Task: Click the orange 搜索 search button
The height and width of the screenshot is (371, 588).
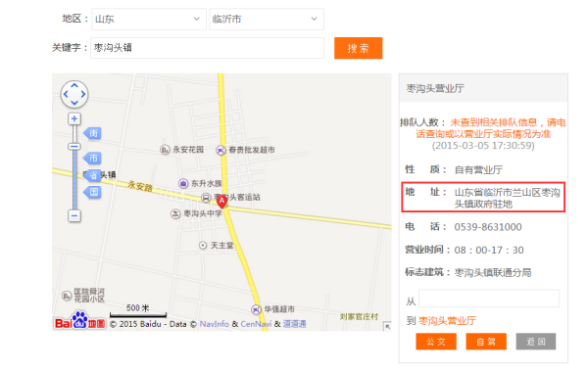Action: 358,48
